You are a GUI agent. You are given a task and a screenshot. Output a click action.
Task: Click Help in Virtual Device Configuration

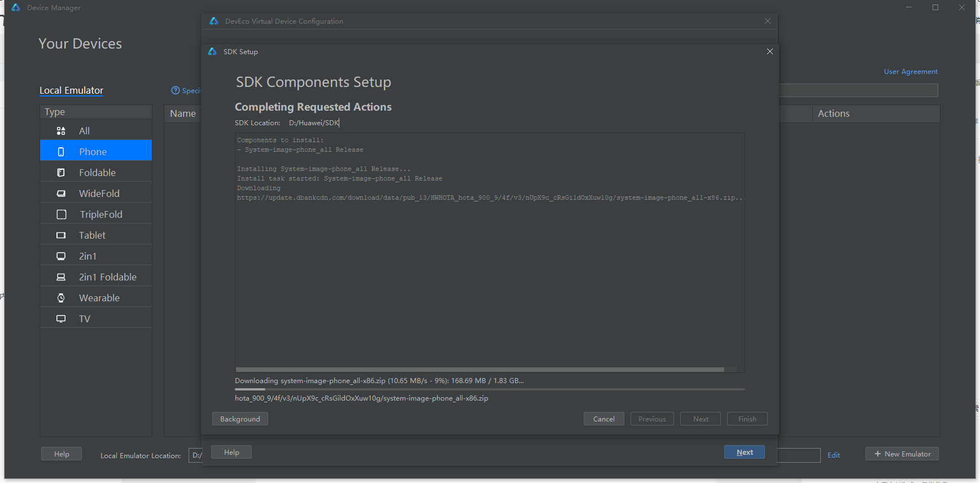pos(231,452)
